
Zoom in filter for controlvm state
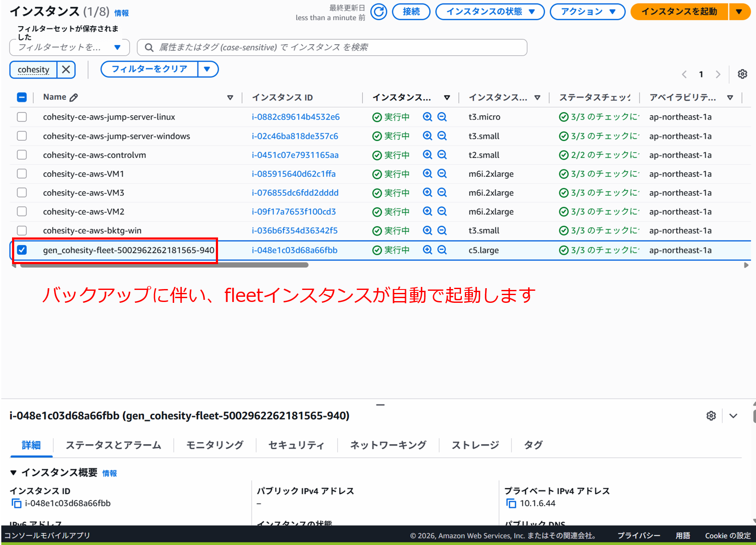(427, 155)
